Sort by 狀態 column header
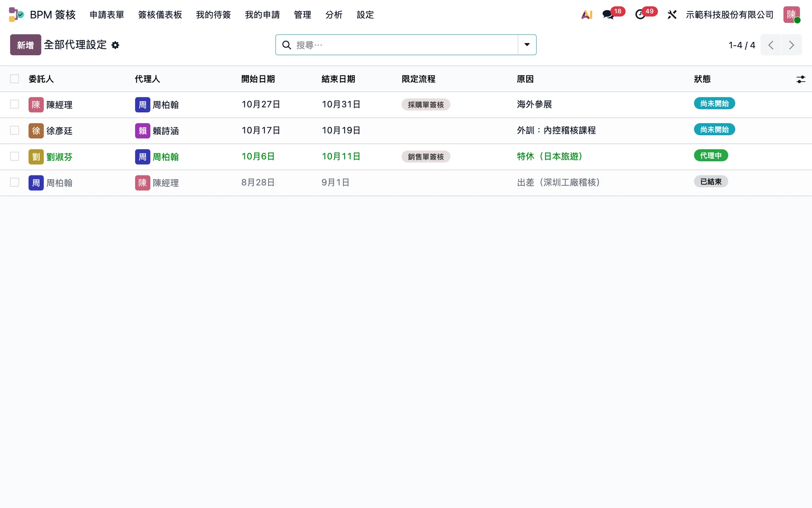 point(702,79)
